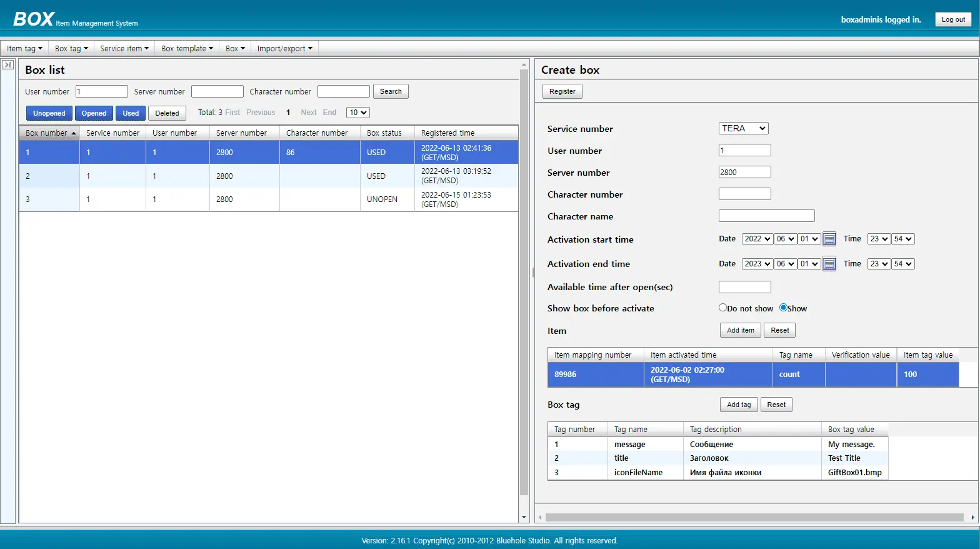Image resolution: width=980 pixels, height=549 pixels.
Task: Open Activation end year dropdown 2023
Action: 757,264
